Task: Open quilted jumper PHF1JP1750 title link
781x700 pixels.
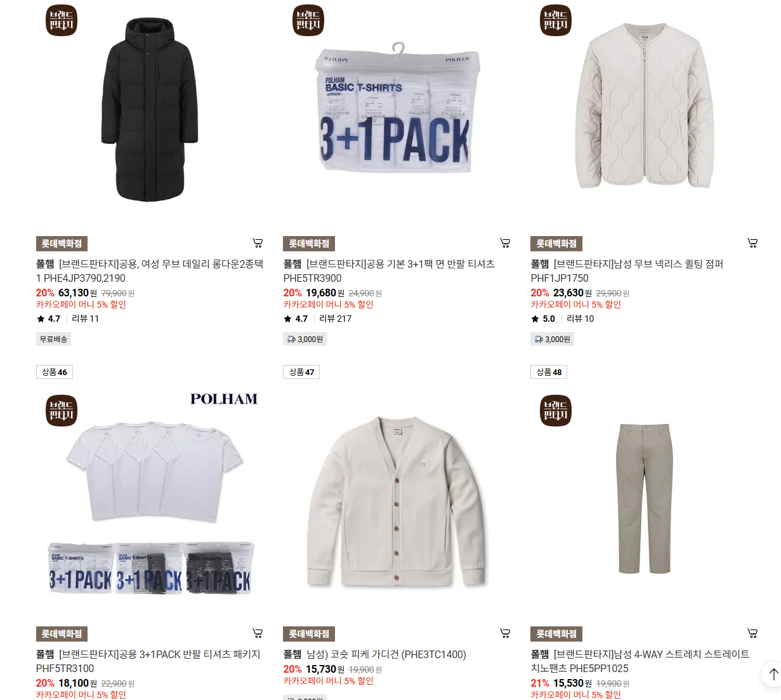Action: (627, 271)
